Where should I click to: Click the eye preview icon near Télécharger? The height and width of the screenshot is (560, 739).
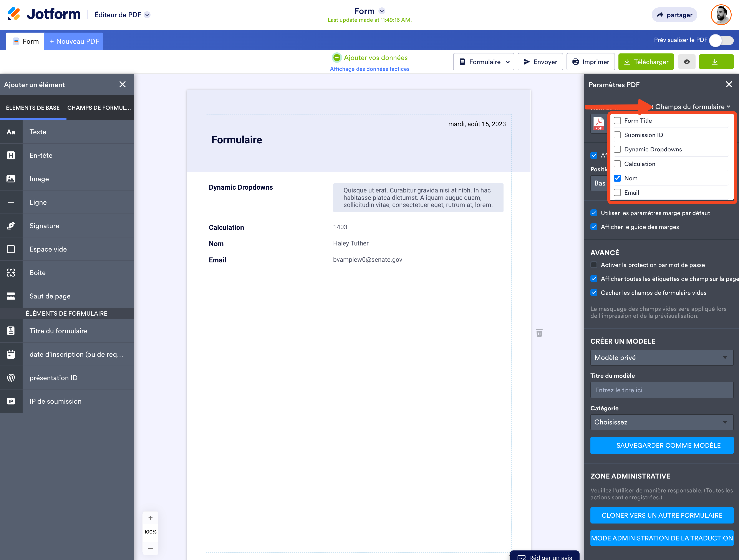pyautogui.click(x=687, y=62)
